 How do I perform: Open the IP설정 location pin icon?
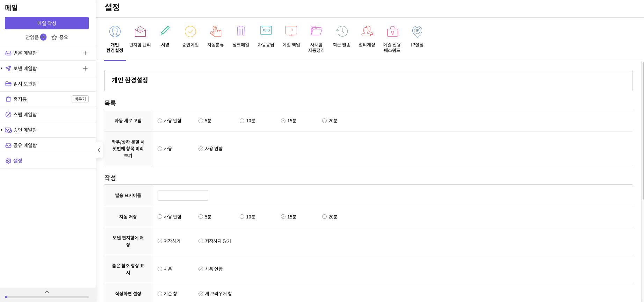(417, 32)
